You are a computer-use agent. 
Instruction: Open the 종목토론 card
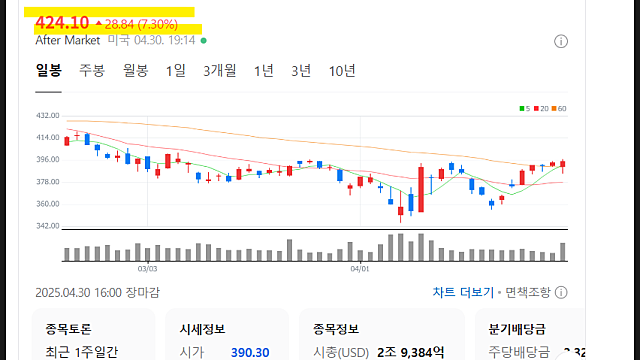click(x=93, y=334)
